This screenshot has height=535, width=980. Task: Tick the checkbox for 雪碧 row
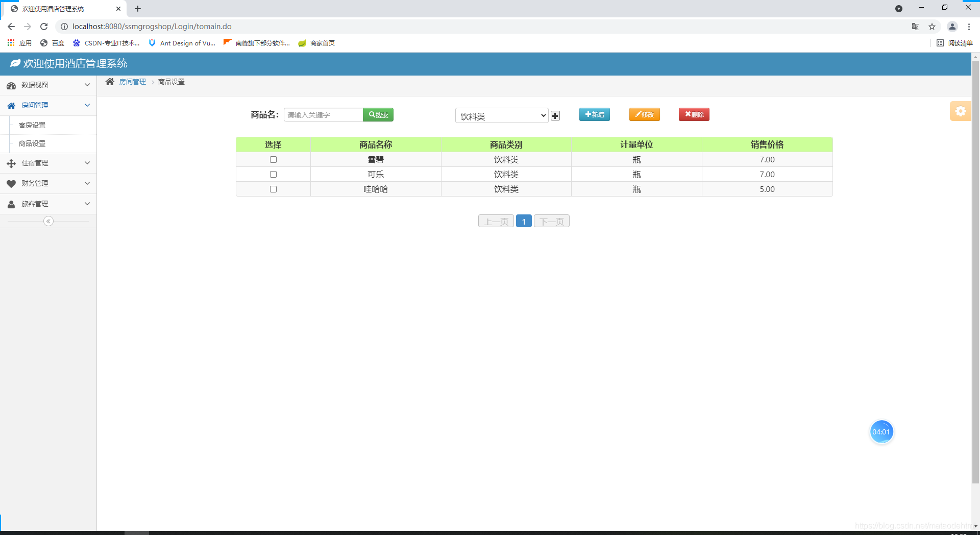click(x=273, y=160)
